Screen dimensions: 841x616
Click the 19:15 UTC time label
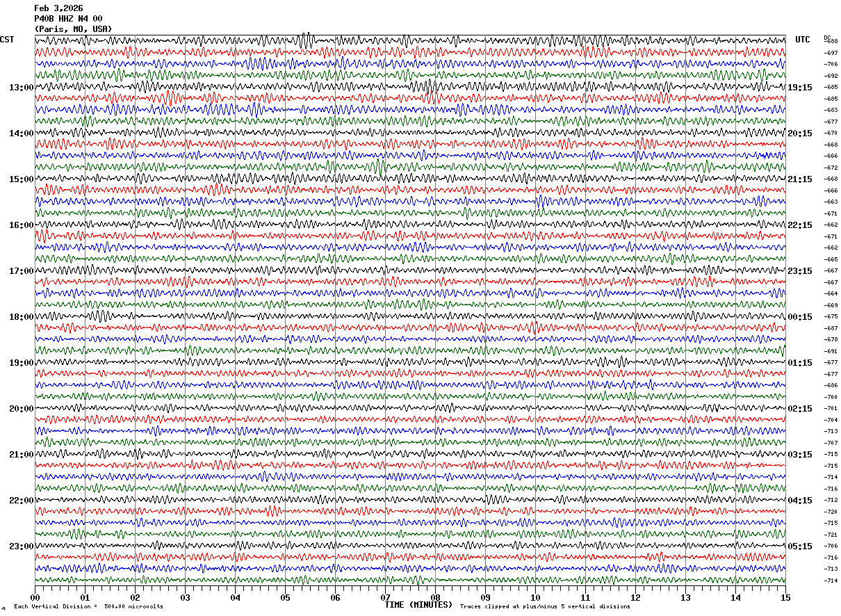tap(800, 88)
